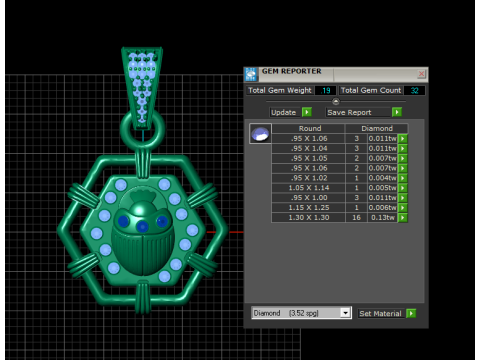Click green arrow for 1.05 X 1.14 row
Screen dimensions: 480x360
coord(403,188)
